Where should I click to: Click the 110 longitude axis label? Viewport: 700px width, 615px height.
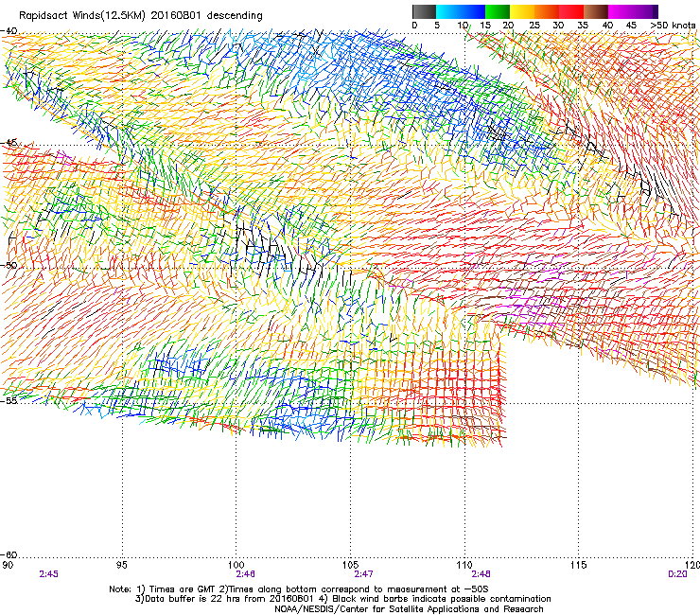pos(464,565)
